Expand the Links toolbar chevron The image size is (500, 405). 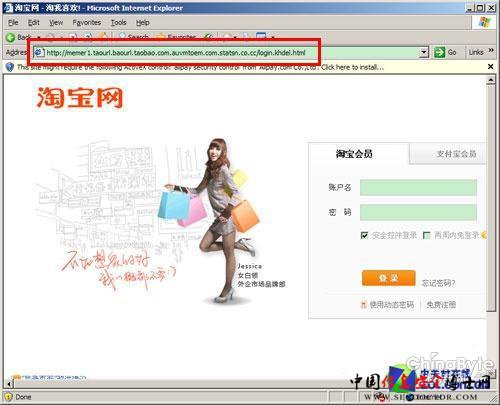pyautogui.click(x=491, y=50)
